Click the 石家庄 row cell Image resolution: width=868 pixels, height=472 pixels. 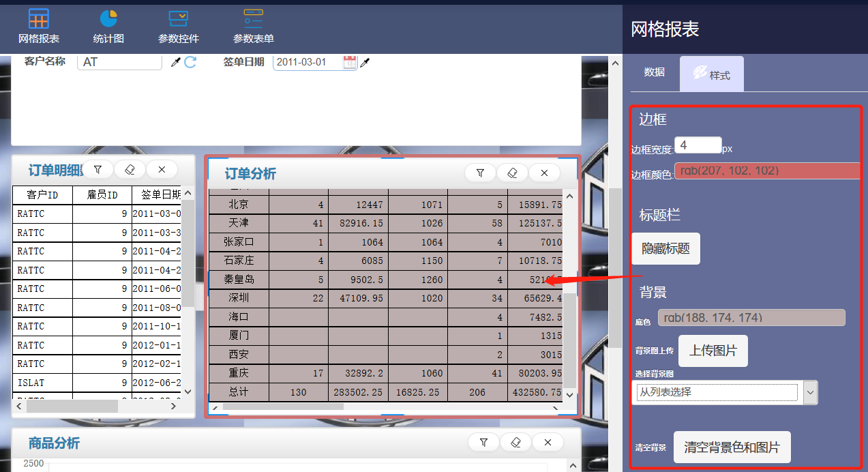tap(239, 261)
